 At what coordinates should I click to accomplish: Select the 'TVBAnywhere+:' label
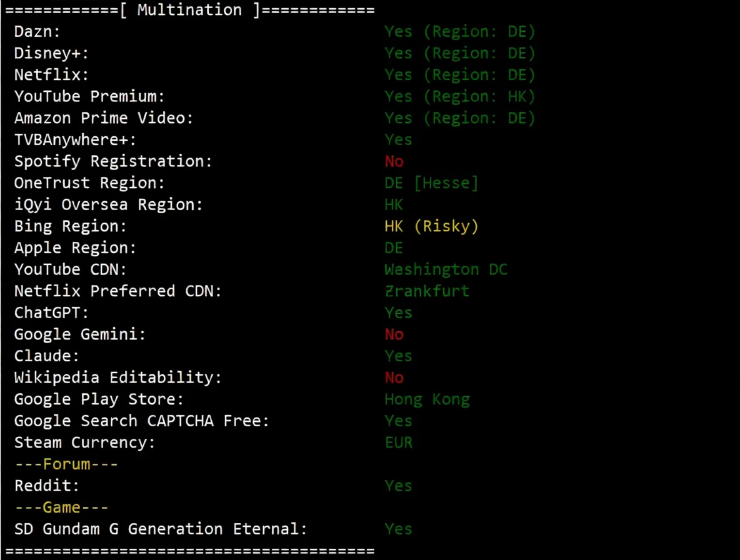(75, 139)
